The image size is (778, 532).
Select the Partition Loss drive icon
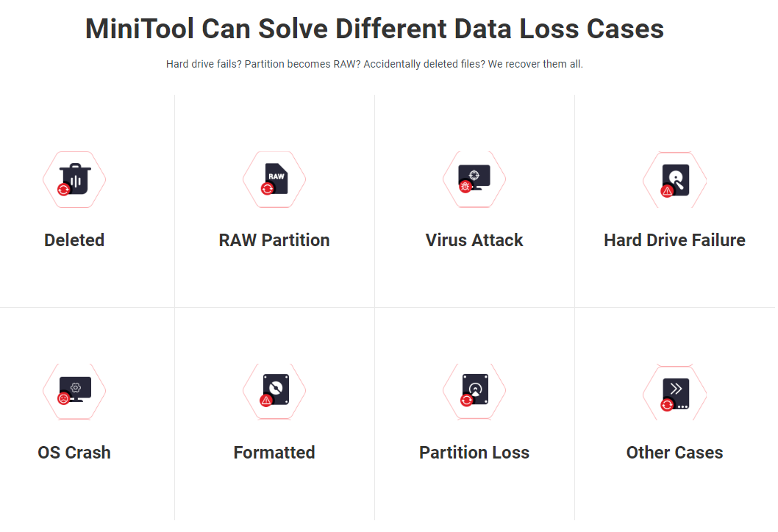point(474,390)
